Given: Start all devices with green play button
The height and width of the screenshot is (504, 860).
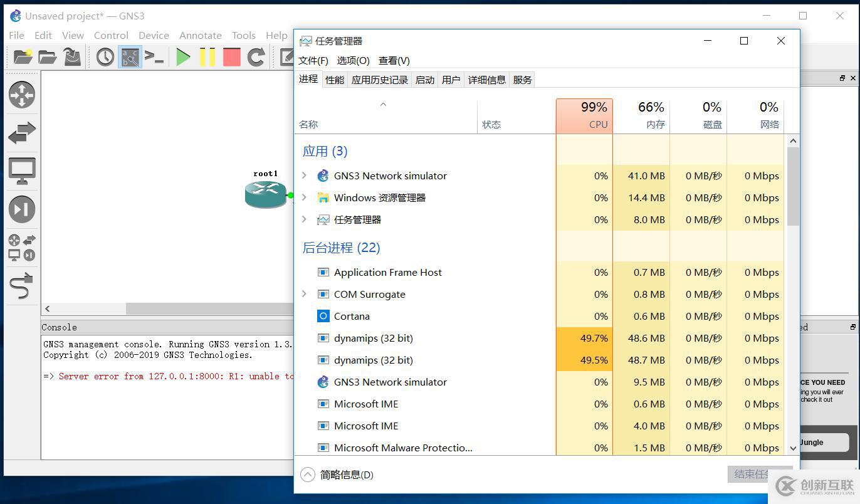Looking at the screenshot, I should click(183, 57).
